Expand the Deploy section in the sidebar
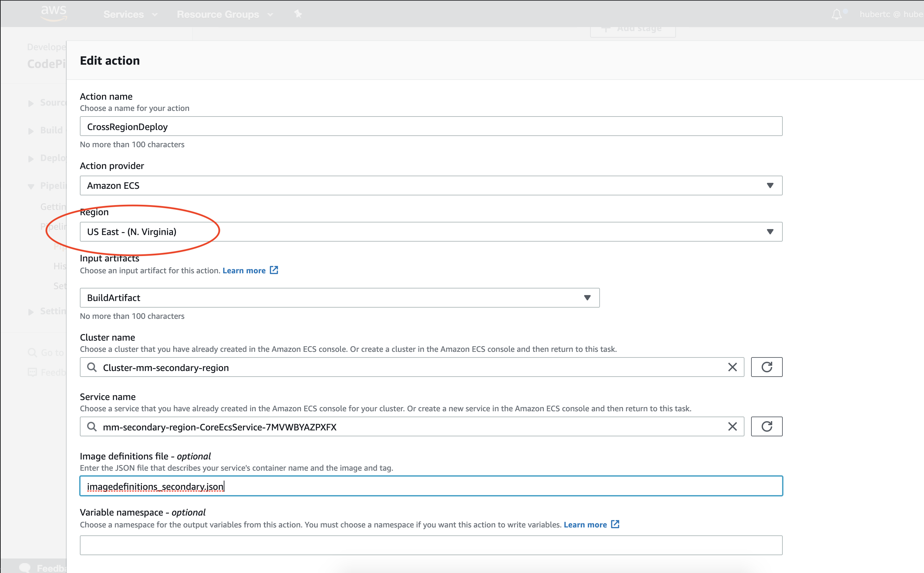 tap(31, 158)
